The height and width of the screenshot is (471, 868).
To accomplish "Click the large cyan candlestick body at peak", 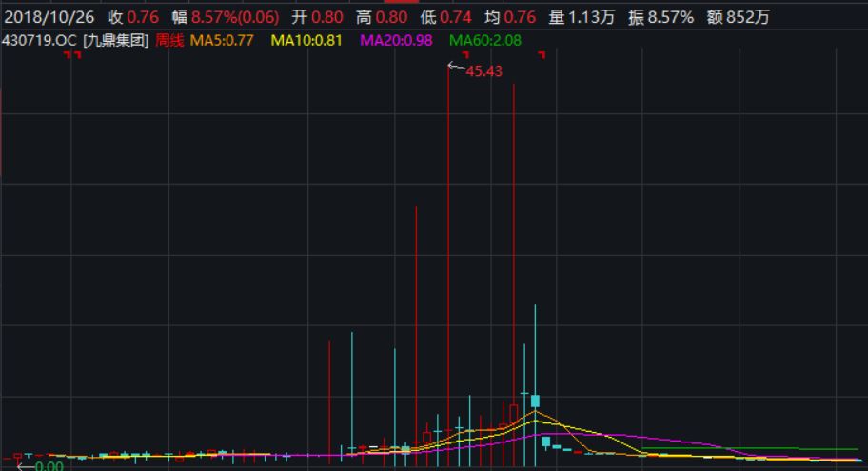I will 535,402.
